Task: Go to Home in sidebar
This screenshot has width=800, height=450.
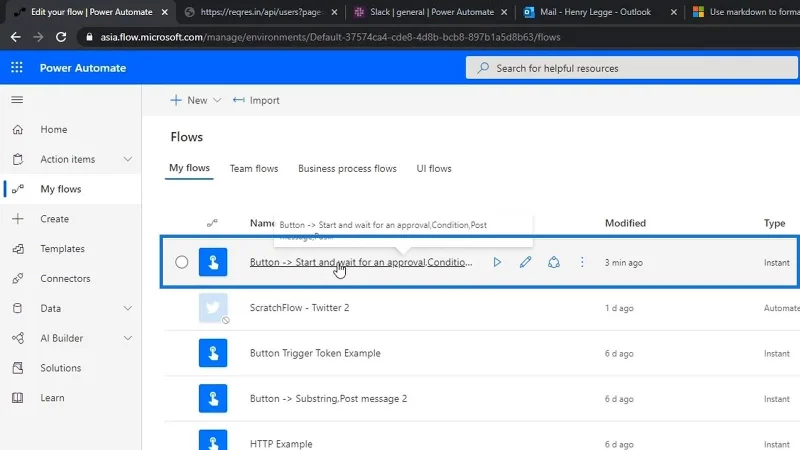Action: click(x=54, y=130)
